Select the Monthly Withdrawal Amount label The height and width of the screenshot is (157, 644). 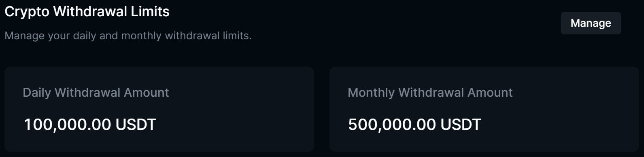430,93
